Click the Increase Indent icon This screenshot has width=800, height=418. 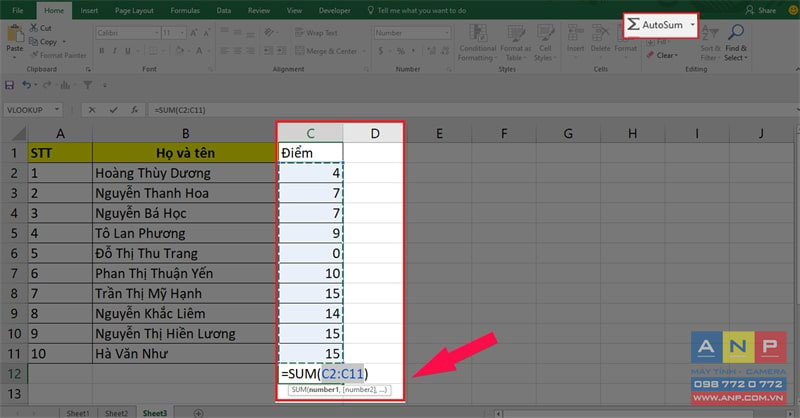(x=283, y=51)
